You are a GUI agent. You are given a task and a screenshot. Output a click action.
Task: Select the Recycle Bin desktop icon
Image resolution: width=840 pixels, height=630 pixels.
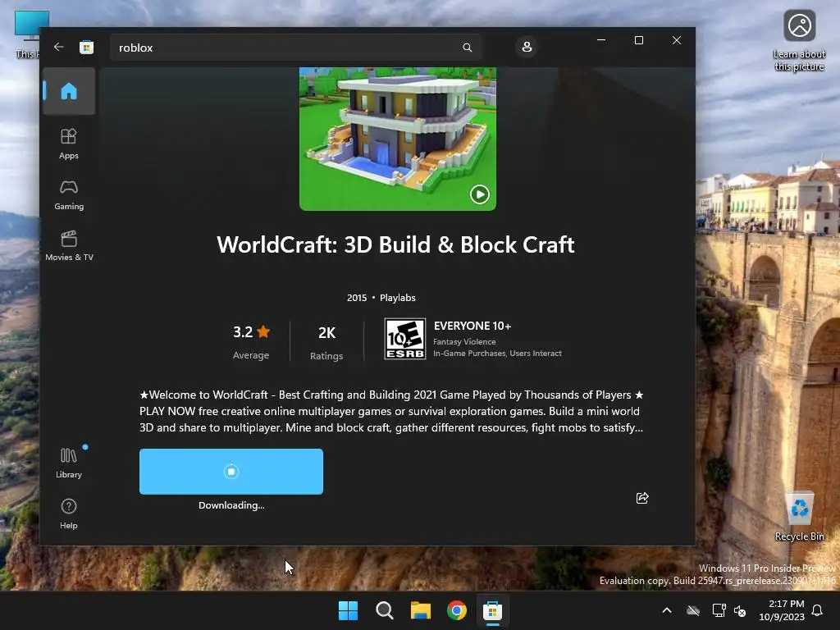click(x=799, y=516)
